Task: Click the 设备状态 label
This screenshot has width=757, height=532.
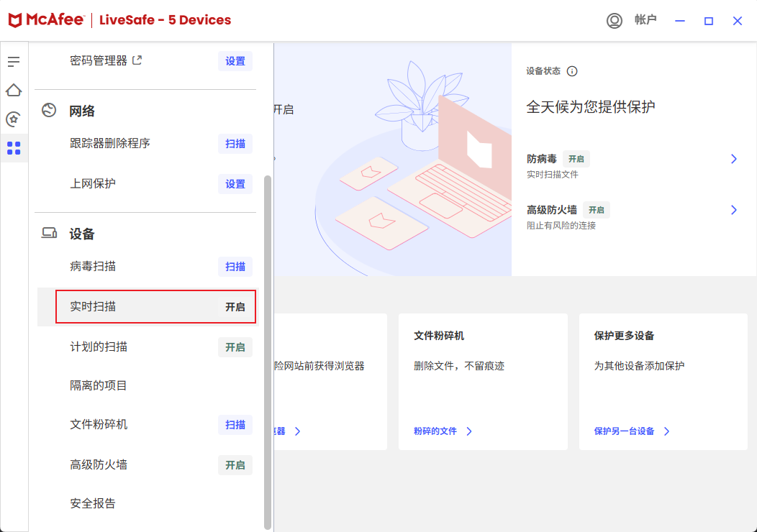Action: coord(543,71)
